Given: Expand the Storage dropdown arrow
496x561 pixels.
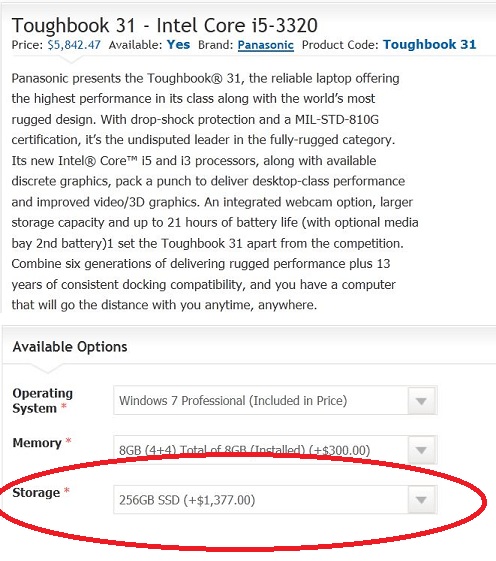Looking at the screenshot, I should [x=422, y=499].
